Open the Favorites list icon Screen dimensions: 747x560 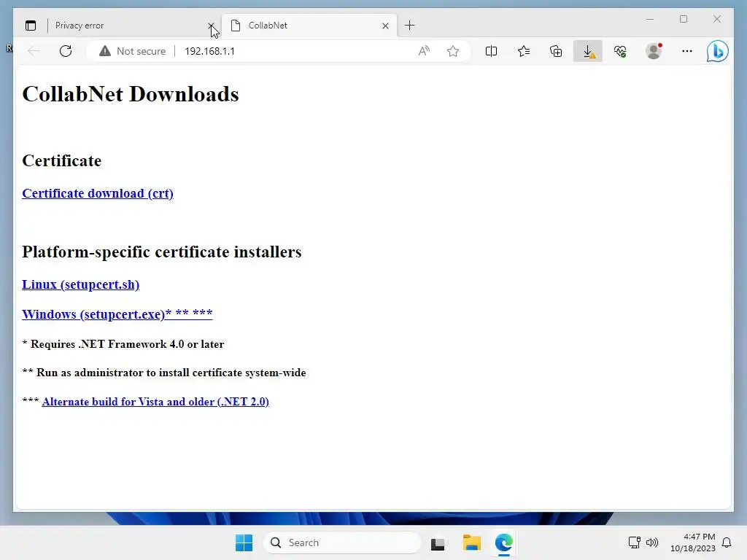[524, 51]
